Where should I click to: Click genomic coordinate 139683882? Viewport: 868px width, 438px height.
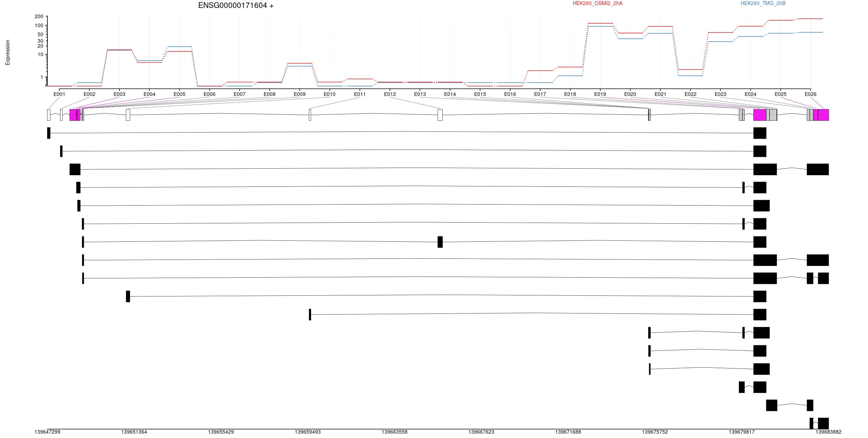point(829,432)
